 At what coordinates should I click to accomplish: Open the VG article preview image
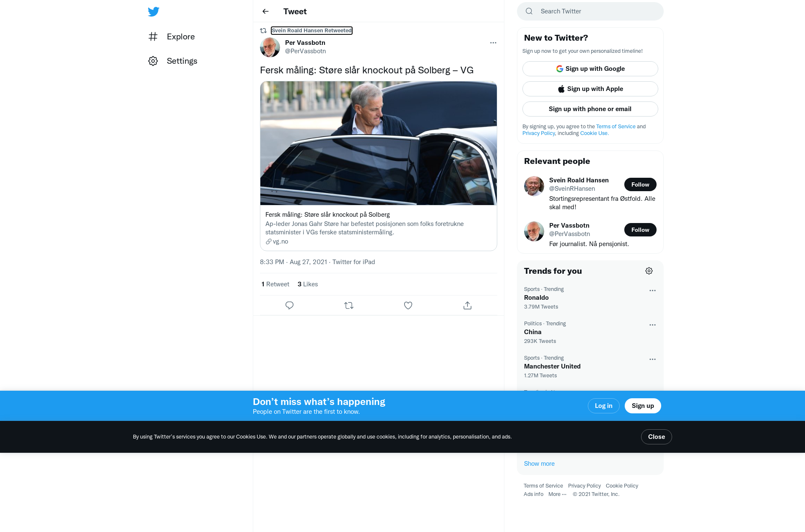[378, 143]
